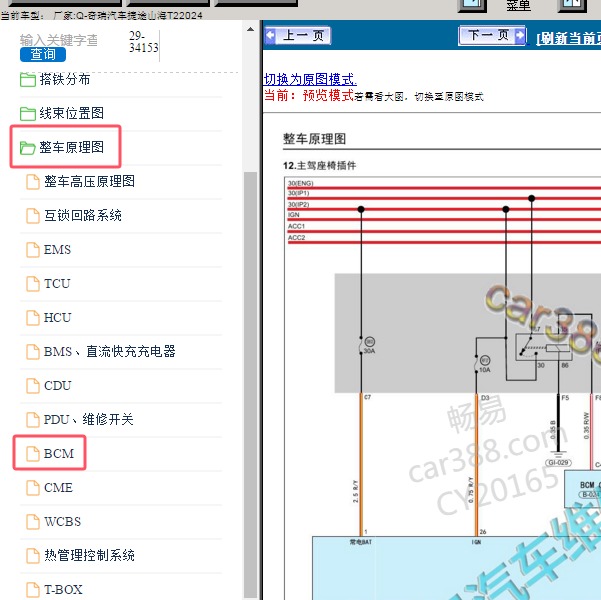Click the file icon beside 互锁回路系统
The height and width of the screenshot is (600, 601).
coord(33,215)
